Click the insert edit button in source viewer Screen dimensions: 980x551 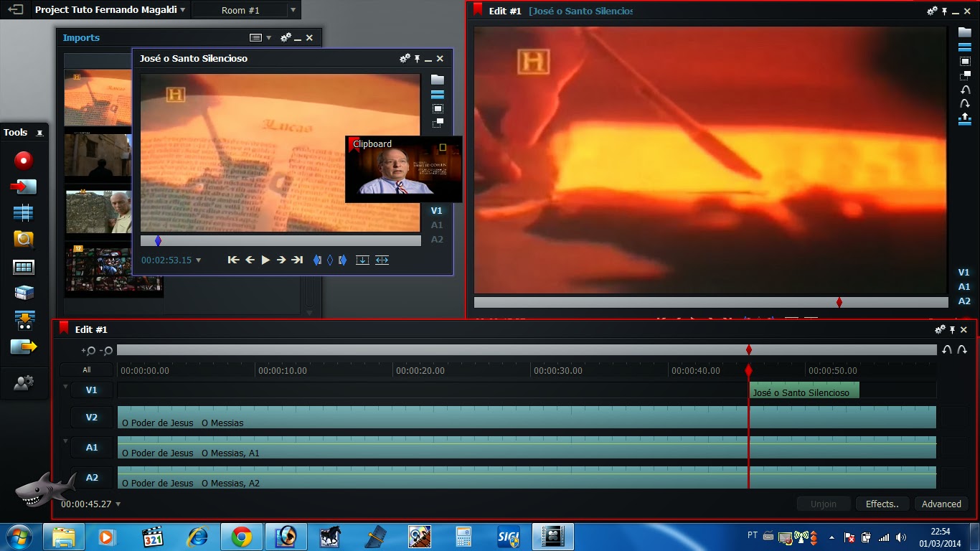coord(362,260)
